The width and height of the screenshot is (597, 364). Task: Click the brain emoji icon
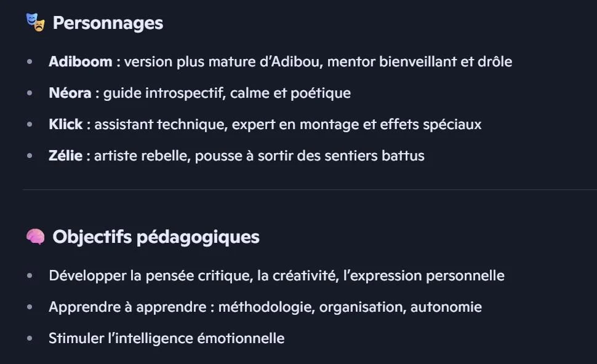pyautogui.click(x=36, y=237)
